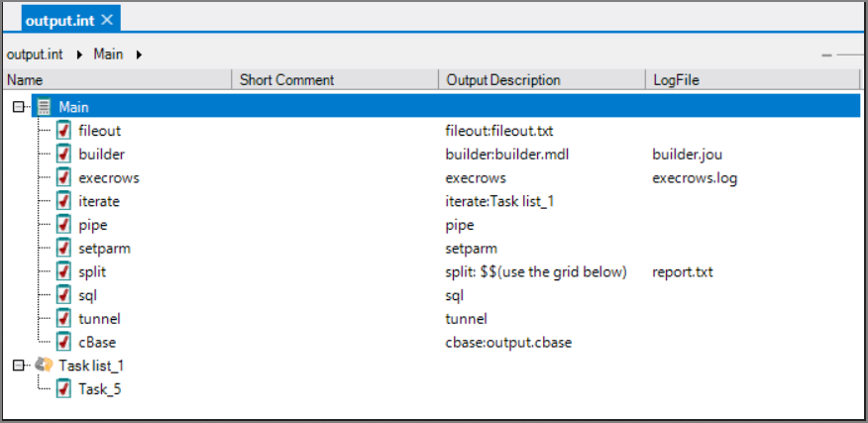Select the builder.jou log file cell
This screenshot has width=868, height=423.
coord(686,154)
